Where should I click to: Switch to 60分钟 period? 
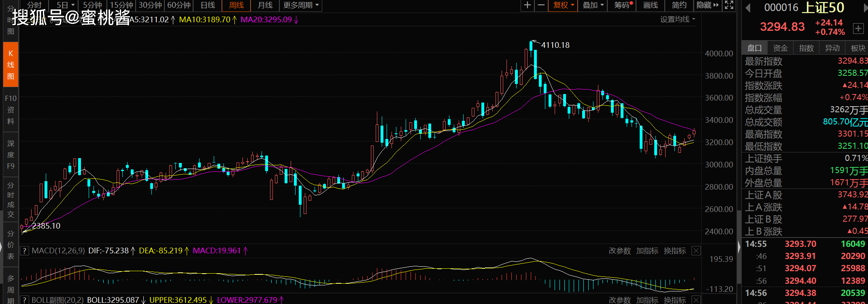179,5
